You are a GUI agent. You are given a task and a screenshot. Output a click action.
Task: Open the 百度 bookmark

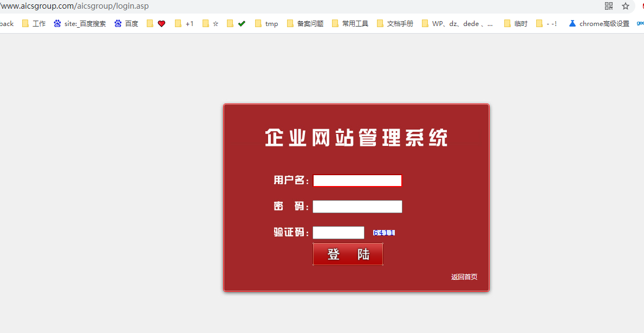126,24
